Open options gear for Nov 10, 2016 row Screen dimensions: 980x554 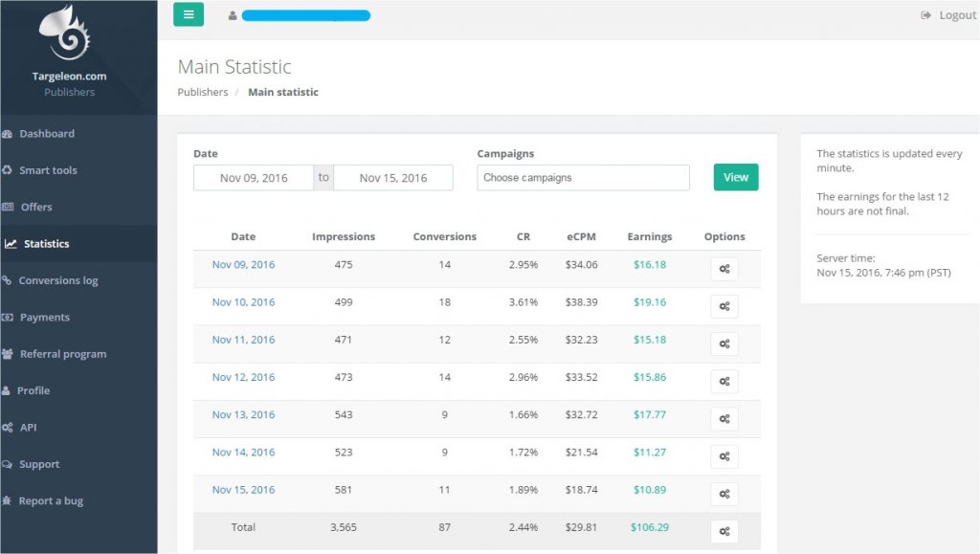pyautogui.click(x=724, y=306)
